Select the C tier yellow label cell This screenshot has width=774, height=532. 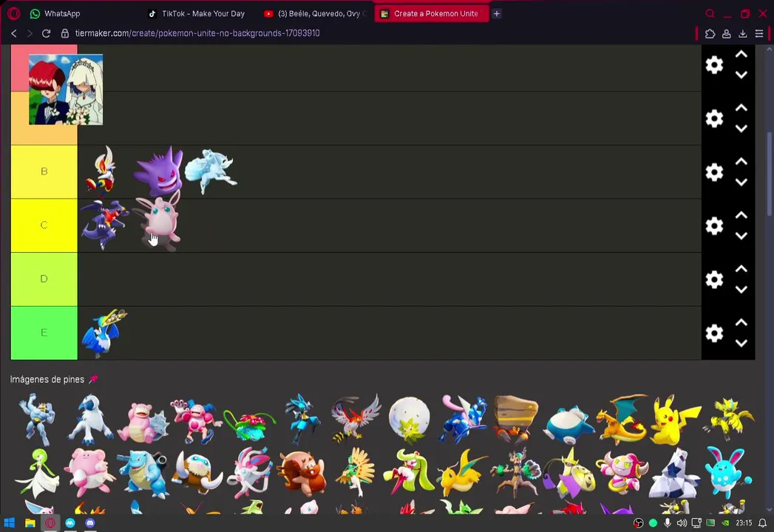(44, 225)
